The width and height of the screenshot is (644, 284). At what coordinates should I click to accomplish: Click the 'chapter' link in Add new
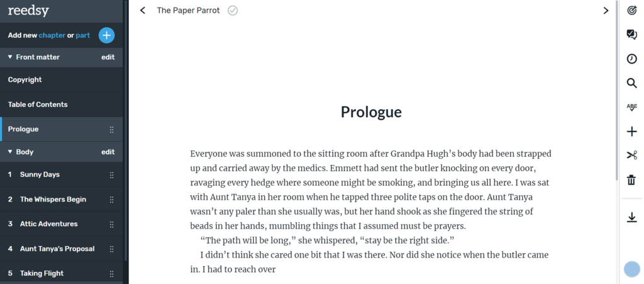coord(52,35)
